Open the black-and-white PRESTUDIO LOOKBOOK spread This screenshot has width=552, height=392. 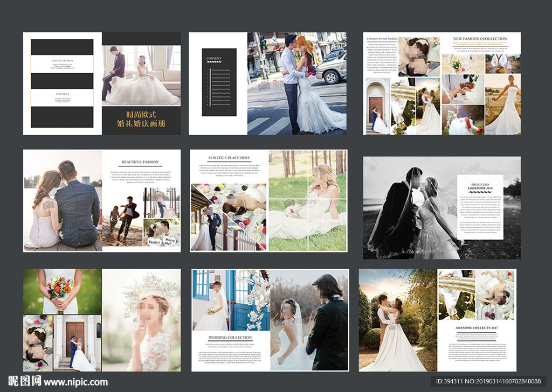[442, 208]
